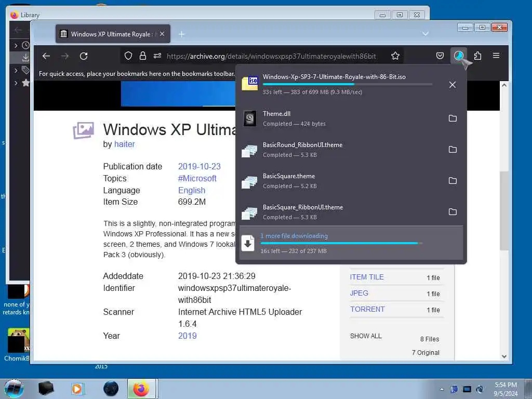Open the Extensions puzzle icon

point(478,56)
